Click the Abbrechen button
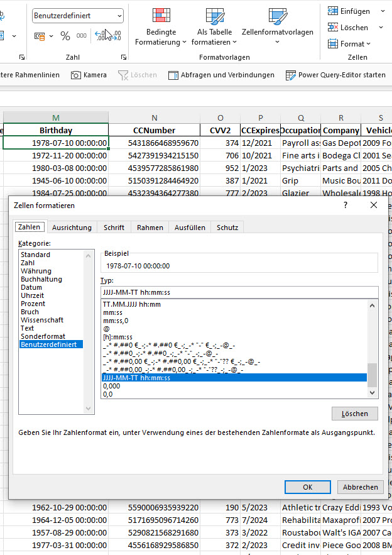 click(x=361, y=487)
